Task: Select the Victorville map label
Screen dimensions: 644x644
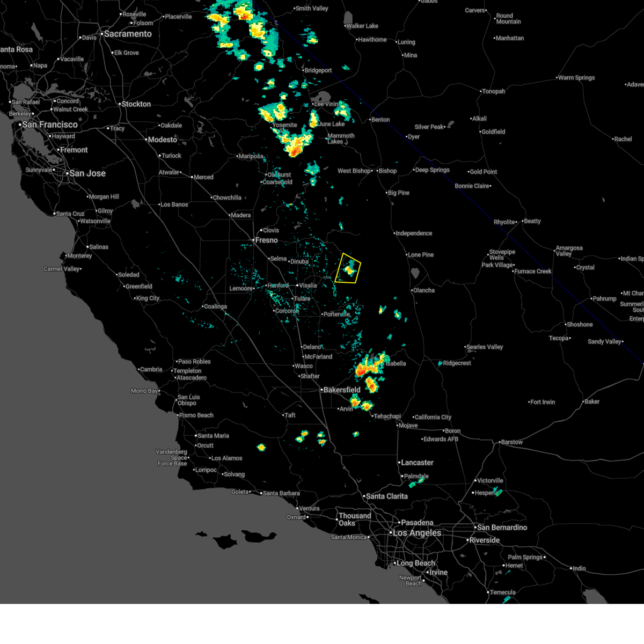Action: click(x=490, y=481)
